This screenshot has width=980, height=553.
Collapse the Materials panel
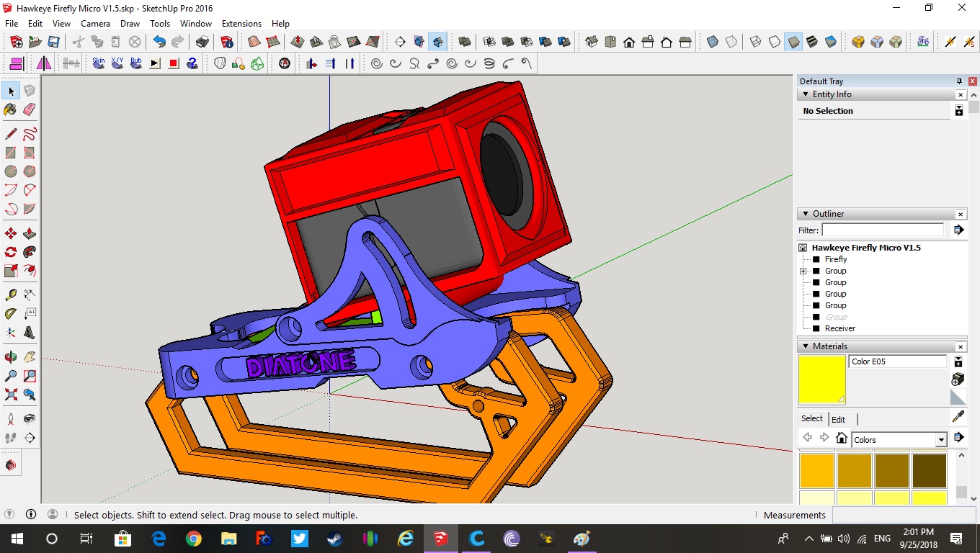point(806,346)
